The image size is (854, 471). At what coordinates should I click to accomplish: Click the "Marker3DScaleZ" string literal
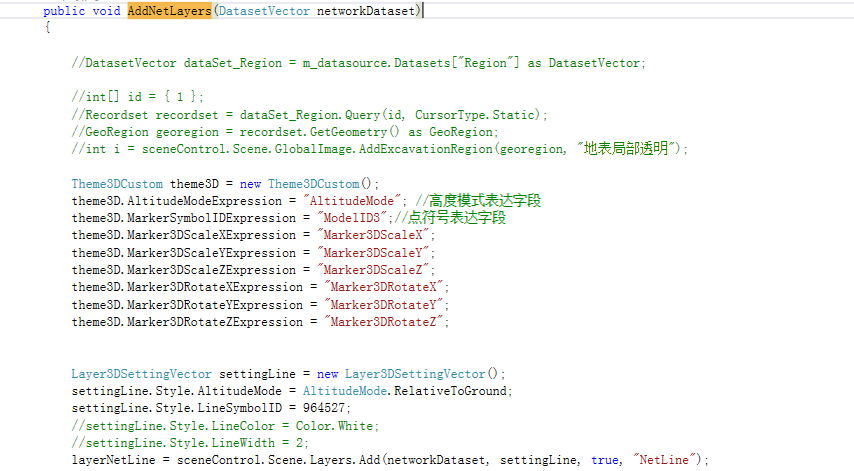coord(373,270)
